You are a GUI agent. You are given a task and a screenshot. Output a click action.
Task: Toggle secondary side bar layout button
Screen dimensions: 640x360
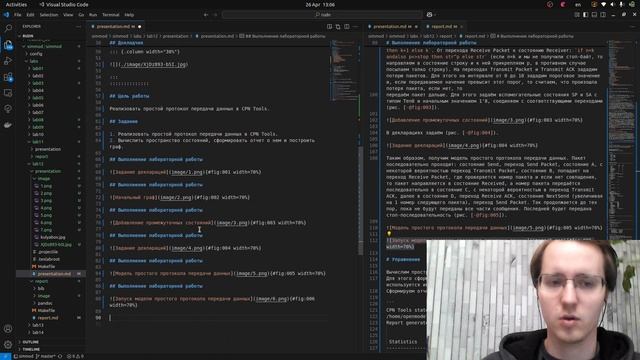pos(603,15)
